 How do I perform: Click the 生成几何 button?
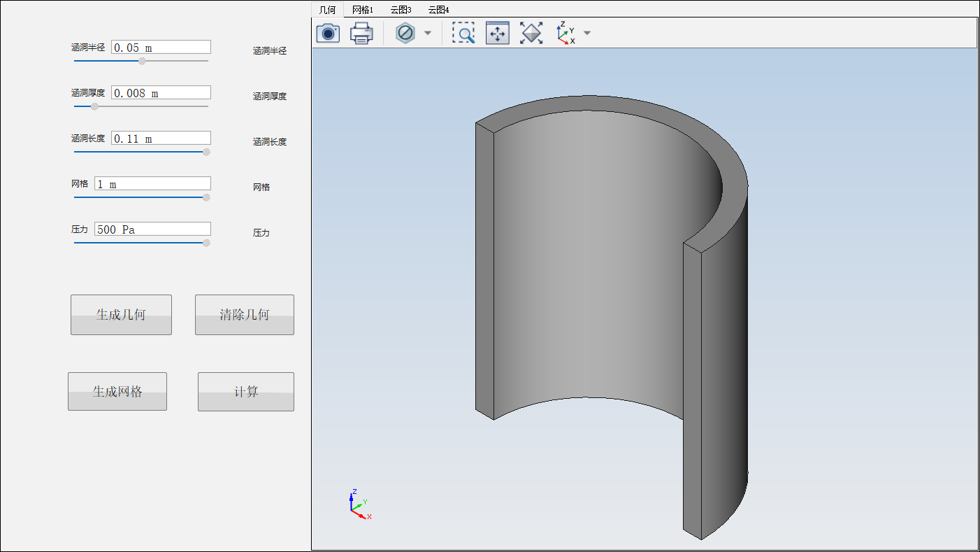[121, 315]
